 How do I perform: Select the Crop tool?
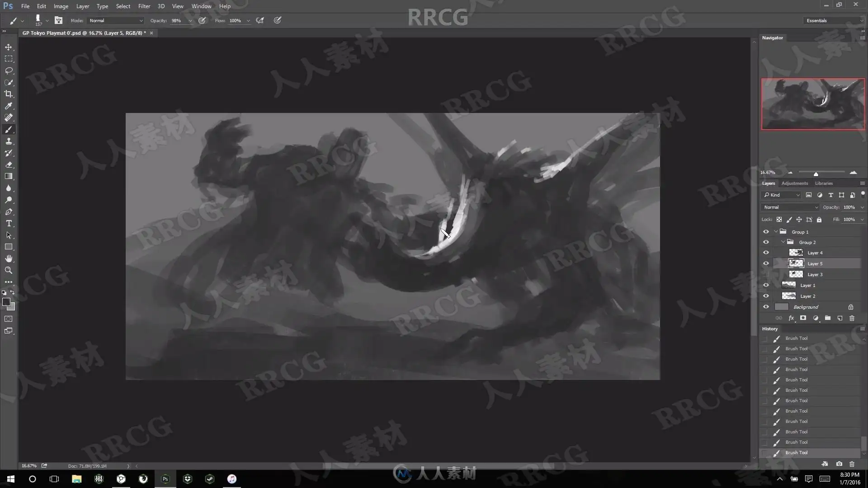[9, 94]
